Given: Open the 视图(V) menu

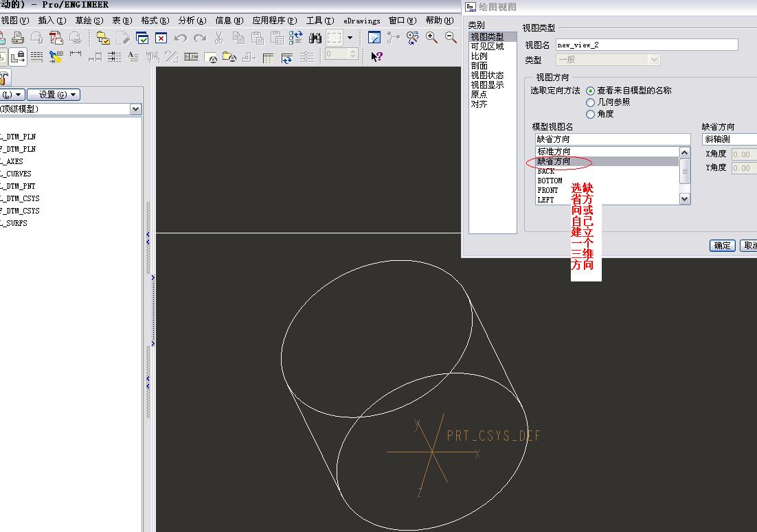Looking at the screenshot, I should [15, 21].
